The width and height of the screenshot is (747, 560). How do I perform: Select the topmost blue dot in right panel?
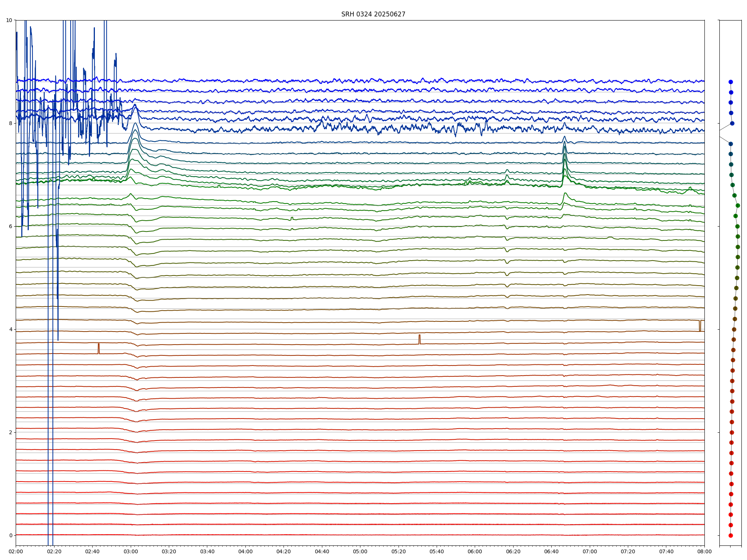(x=731, y=82)
